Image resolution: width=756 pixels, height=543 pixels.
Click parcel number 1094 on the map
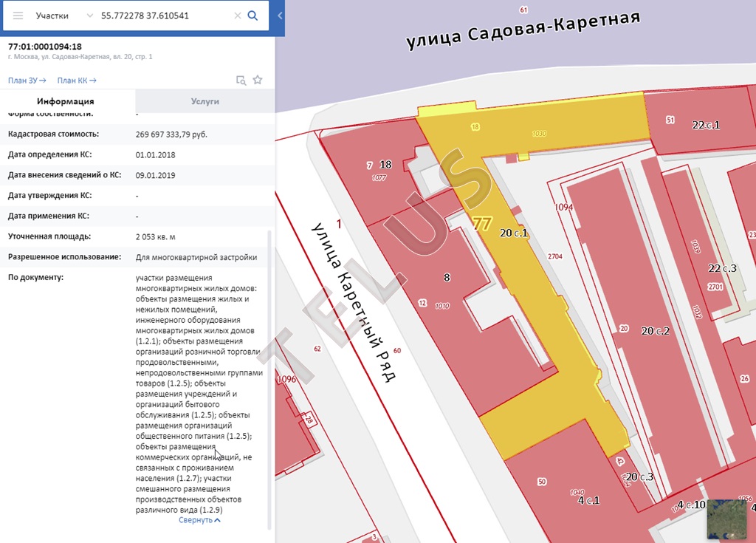563,207
